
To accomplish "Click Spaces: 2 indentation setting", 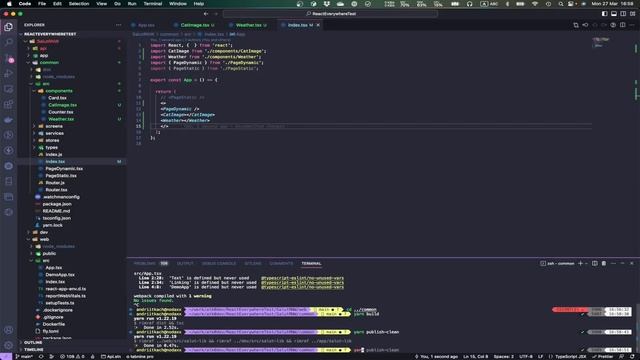I will (504, 357).
